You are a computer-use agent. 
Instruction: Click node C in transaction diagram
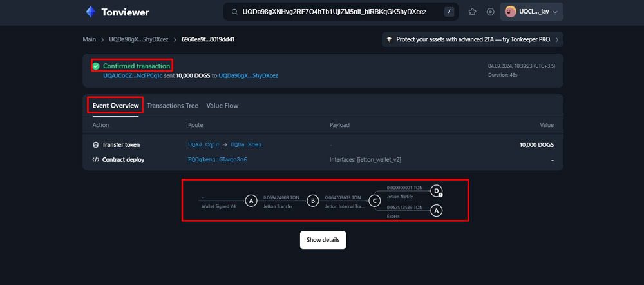[374, 201]
